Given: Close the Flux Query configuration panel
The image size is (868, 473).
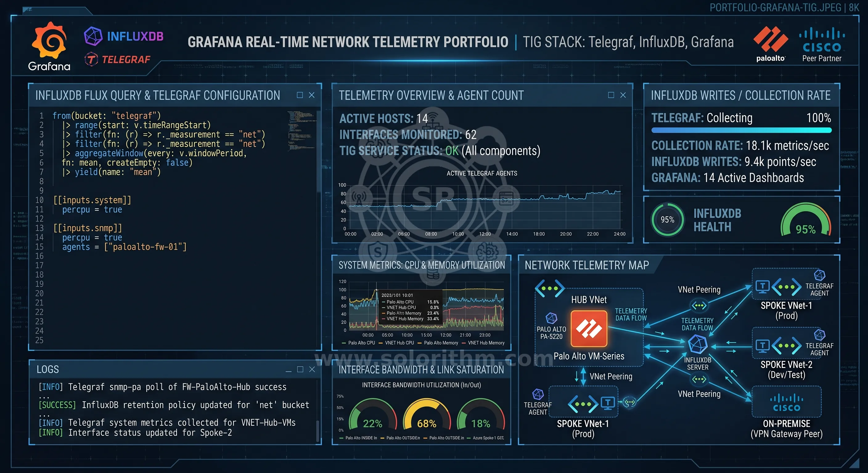Looking at the screenshot, I should (x=312, y=95).
